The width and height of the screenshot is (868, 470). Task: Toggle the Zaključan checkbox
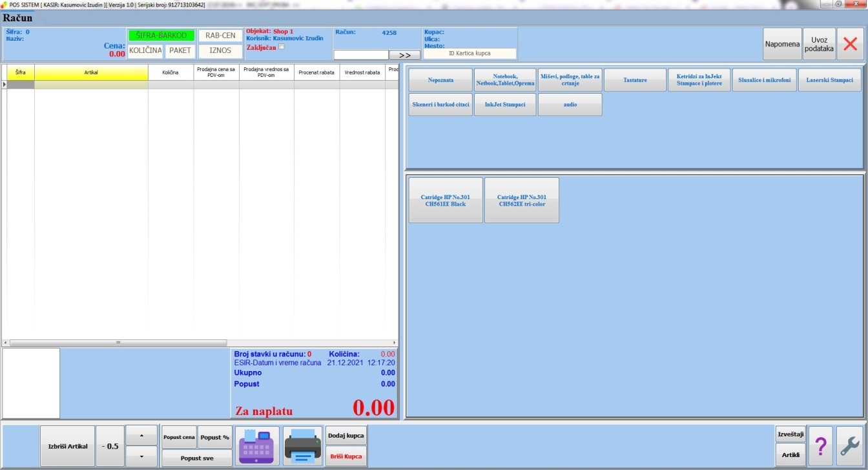tap(281, 47)
